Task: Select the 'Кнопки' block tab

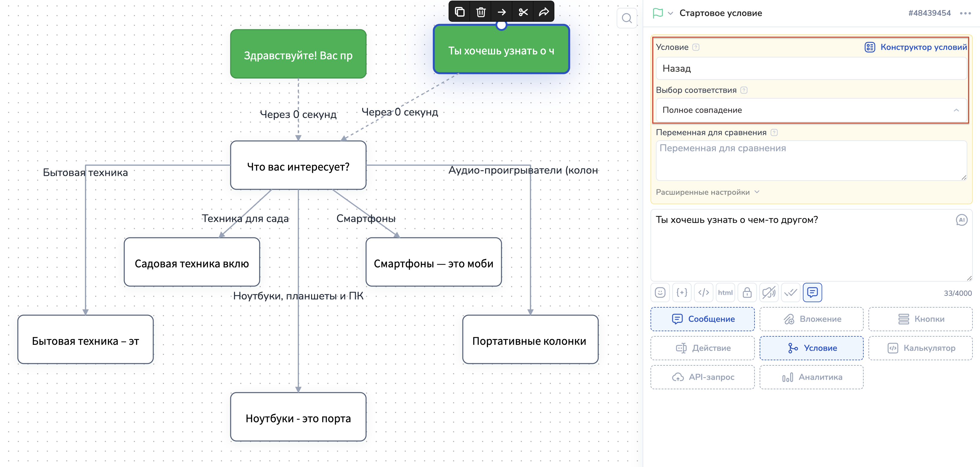Action: point(920,319)
